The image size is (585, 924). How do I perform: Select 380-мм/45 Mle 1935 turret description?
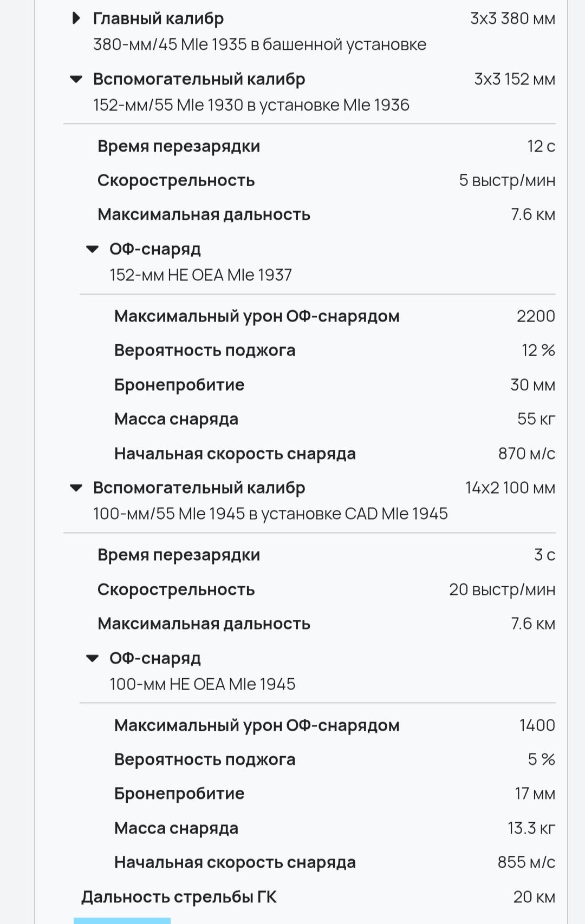259,44
